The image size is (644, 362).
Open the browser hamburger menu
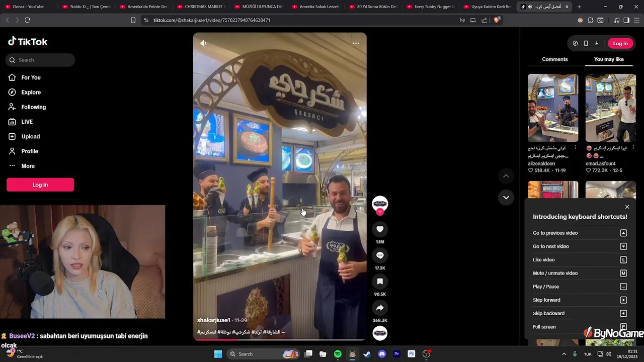click(x=636, y=20)
